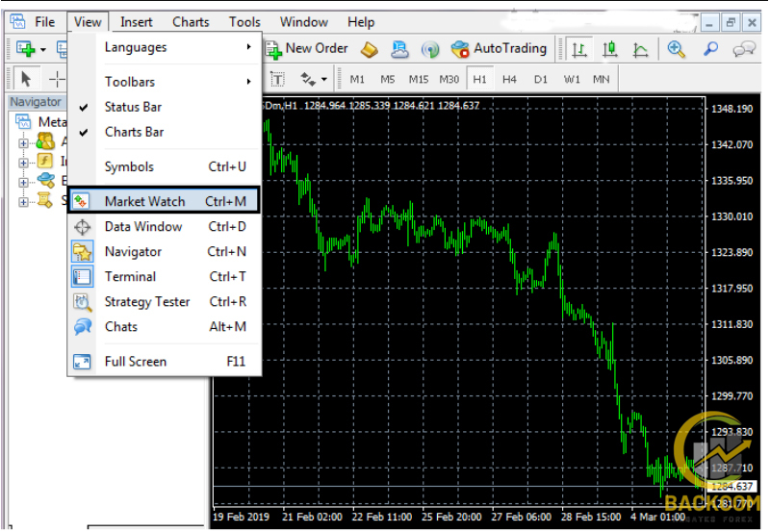Image resolution: width=770 pixels, height=532 pixels.
Task: Choose Symbols from View menu
Action: tap(164, 166)
